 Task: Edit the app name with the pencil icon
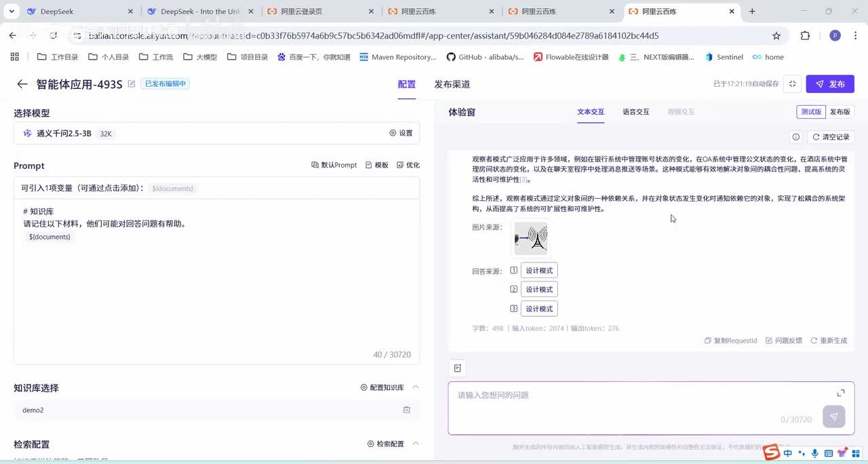132,84
